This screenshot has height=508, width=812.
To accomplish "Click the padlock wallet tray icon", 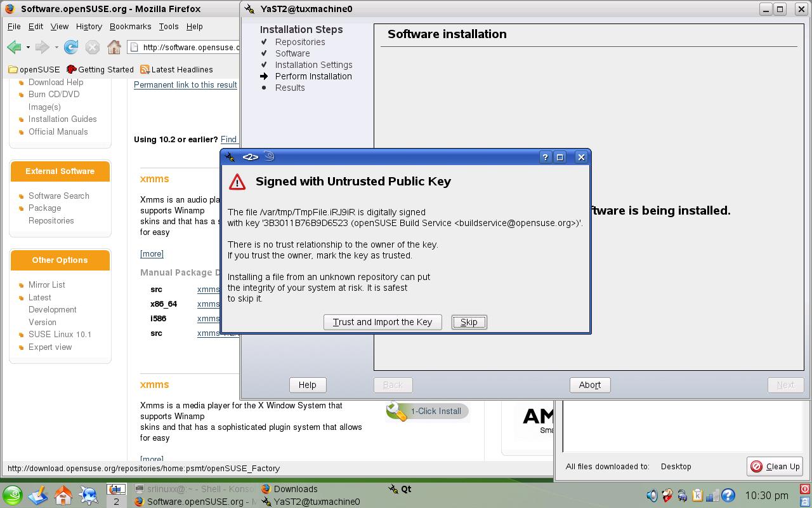I will coord(683,495).
